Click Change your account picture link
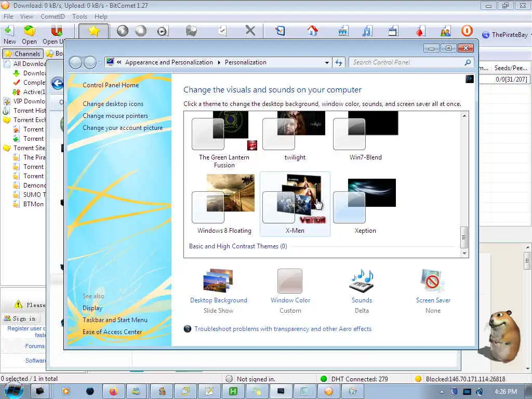The width and height of the screenshot is (532, 399). pyautogui.click(x=123, y=128)
